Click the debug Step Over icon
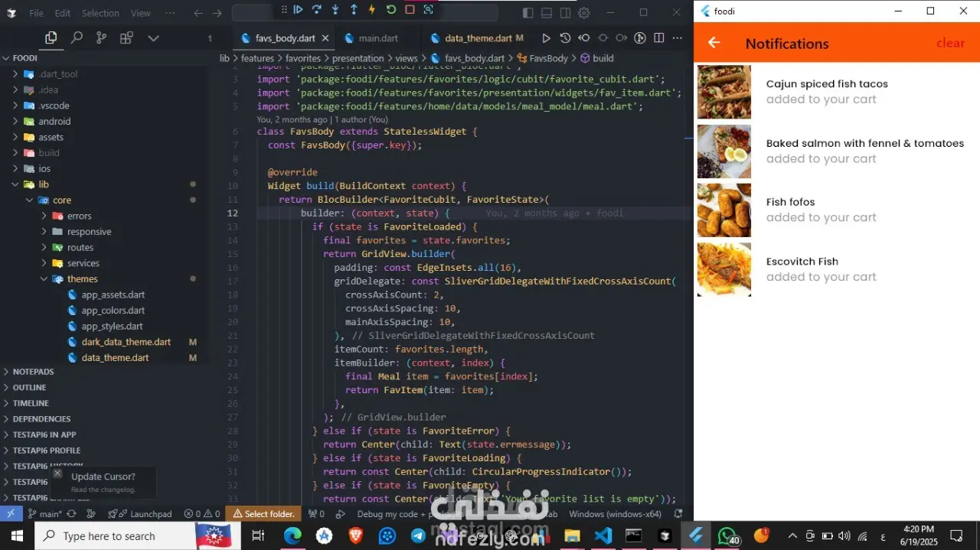This screenshot has height=550, width=980. click(x=316, y=10)
